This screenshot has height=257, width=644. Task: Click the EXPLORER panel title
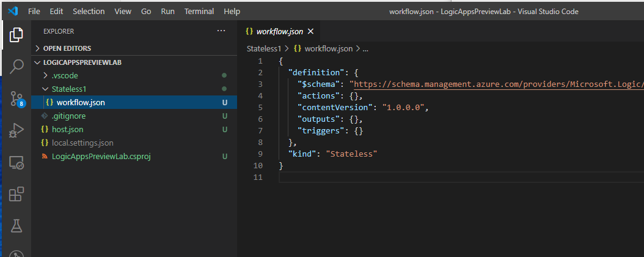[x=59, y=31]
